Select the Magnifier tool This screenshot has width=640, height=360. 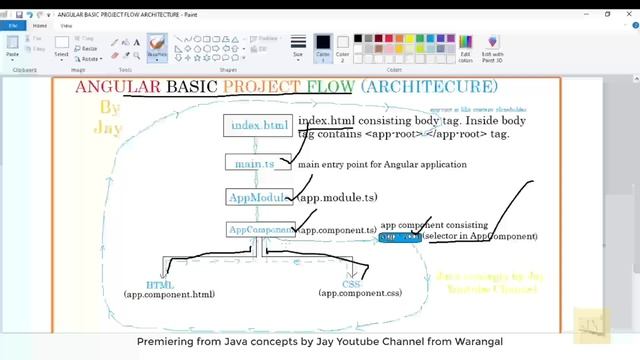(137, 55)
